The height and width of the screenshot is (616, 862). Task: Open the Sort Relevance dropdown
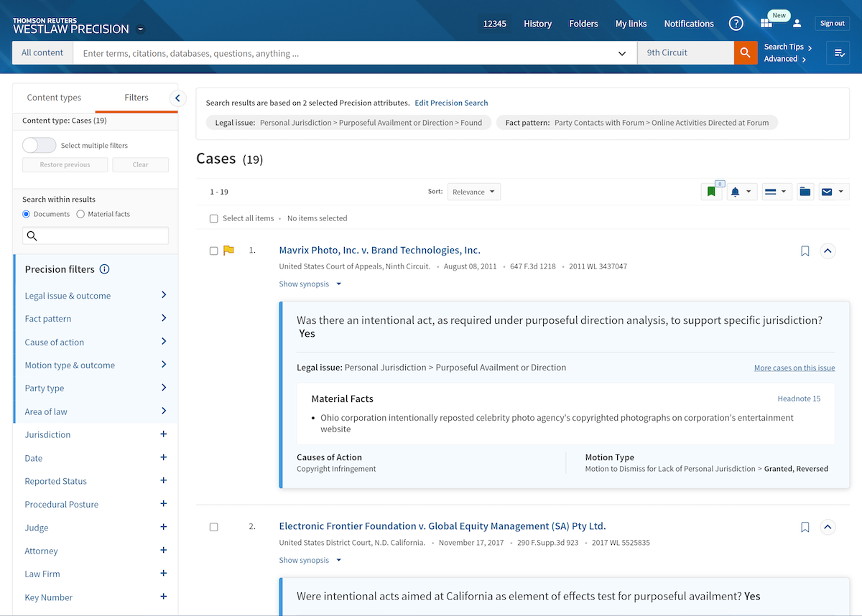point(474,192)
